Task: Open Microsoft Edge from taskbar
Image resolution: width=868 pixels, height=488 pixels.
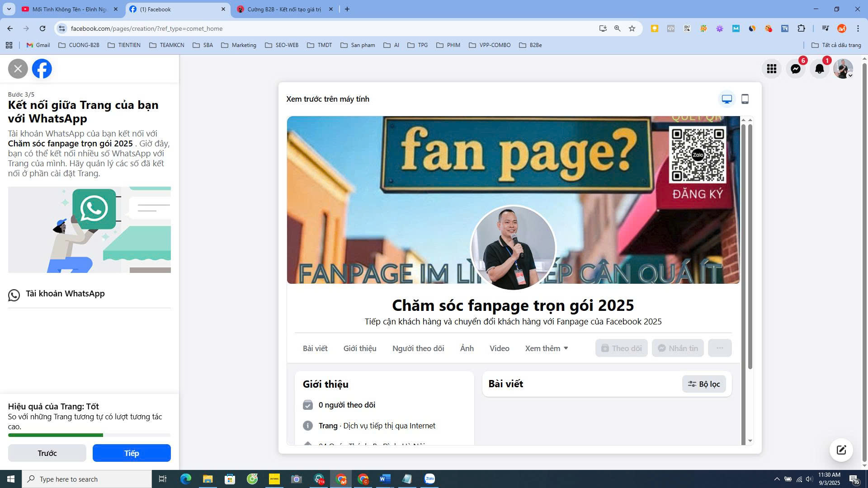Action: (x=186, y=479)
